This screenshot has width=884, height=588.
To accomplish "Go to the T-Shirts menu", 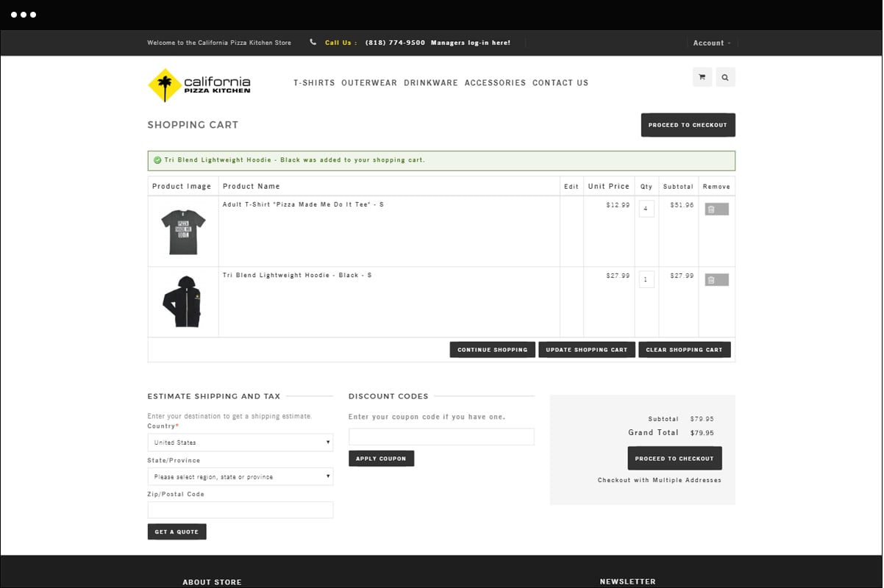I will coord(314,83).
